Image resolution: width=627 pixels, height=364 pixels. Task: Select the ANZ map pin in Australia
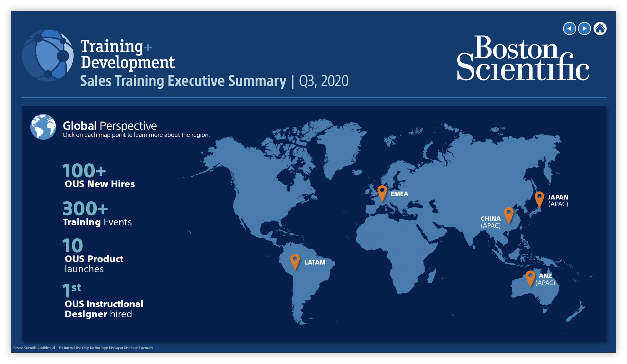point(530,278)
